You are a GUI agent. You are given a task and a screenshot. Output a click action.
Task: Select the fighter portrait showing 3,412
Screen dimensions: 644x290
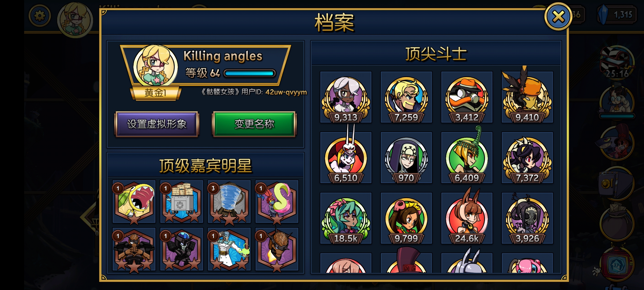coord(467,97)
